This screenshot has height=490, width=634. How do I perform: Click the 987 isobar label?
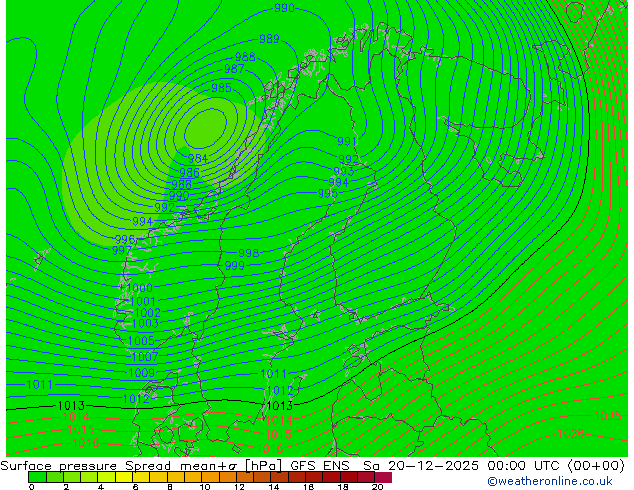pos(234,69)
